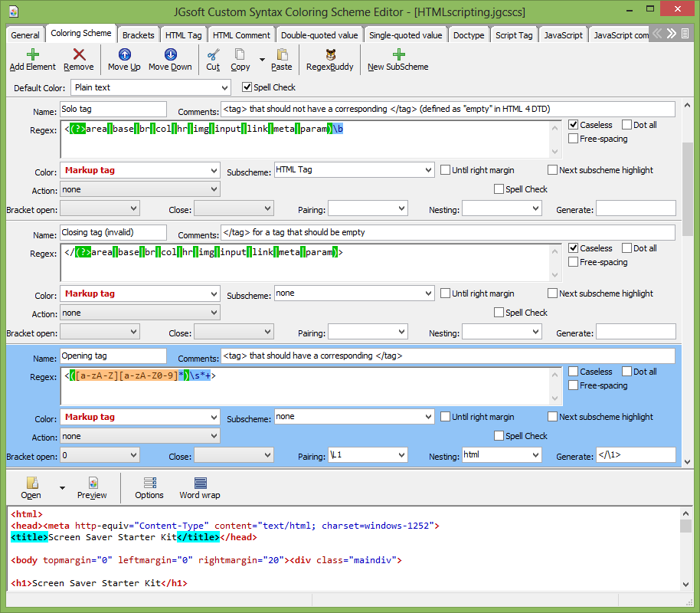700x613 pixels.
Task: Enable Dot all for Opening tag
Action: 626,372
